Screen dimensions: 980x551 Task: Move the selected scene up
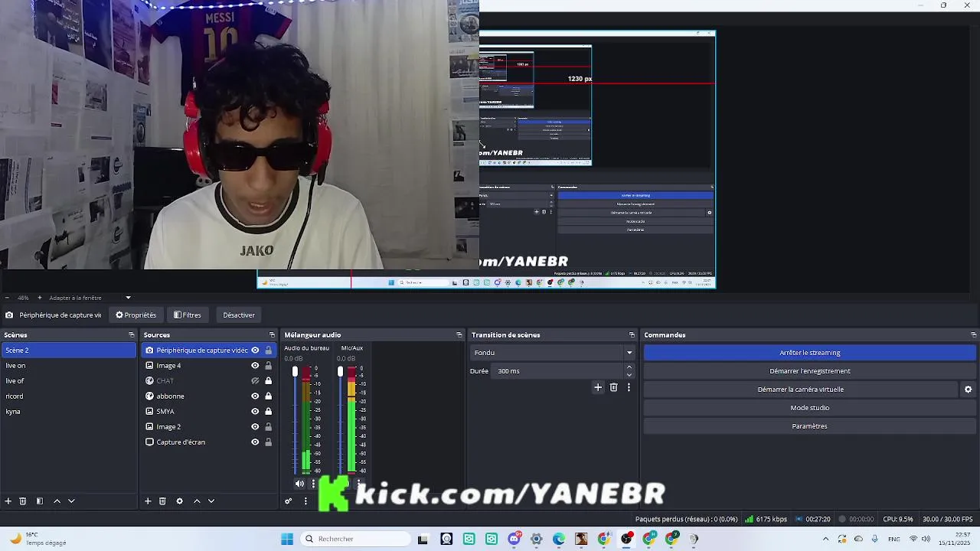tap(57, 501)
